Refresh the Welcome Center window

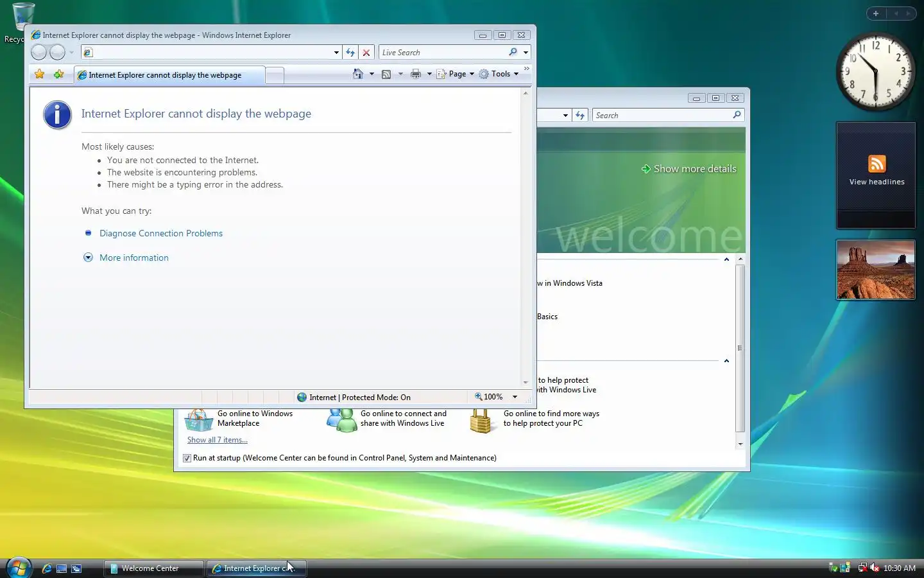click(580, 115)
